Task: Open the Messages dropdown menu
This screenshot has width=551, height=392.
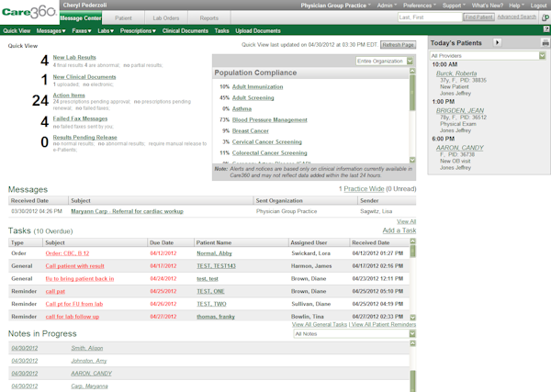Action: point(51,31)
